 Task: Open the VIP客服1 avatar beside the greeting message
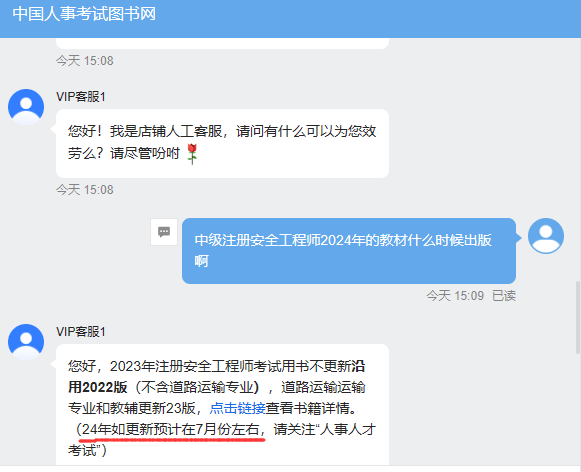(26, 107)
